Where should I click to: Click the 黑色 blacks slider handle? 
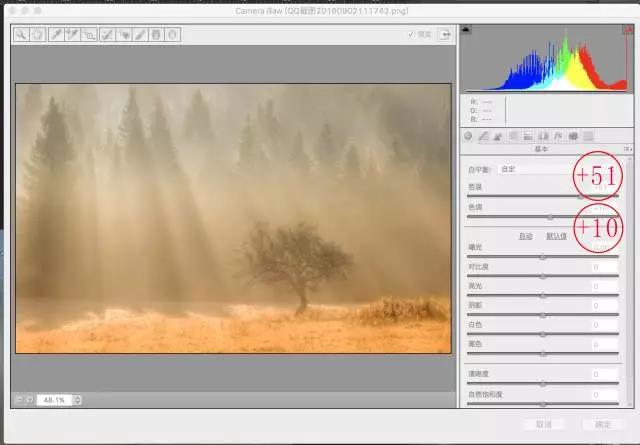(x=543, y=354)
